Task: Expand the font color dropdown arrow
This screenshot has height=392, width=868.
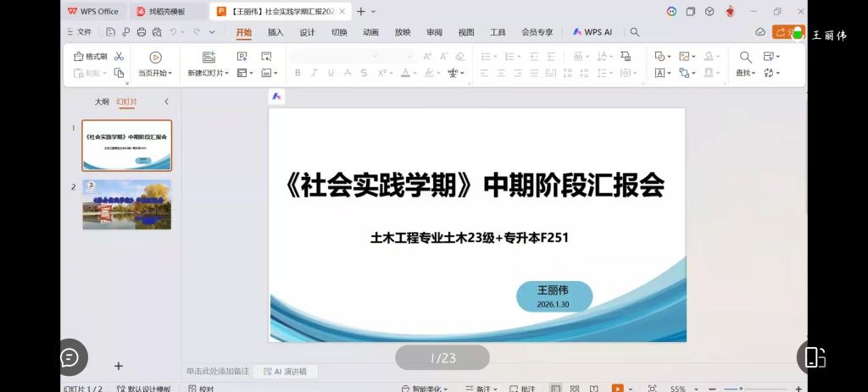Action: click(415, 73)
